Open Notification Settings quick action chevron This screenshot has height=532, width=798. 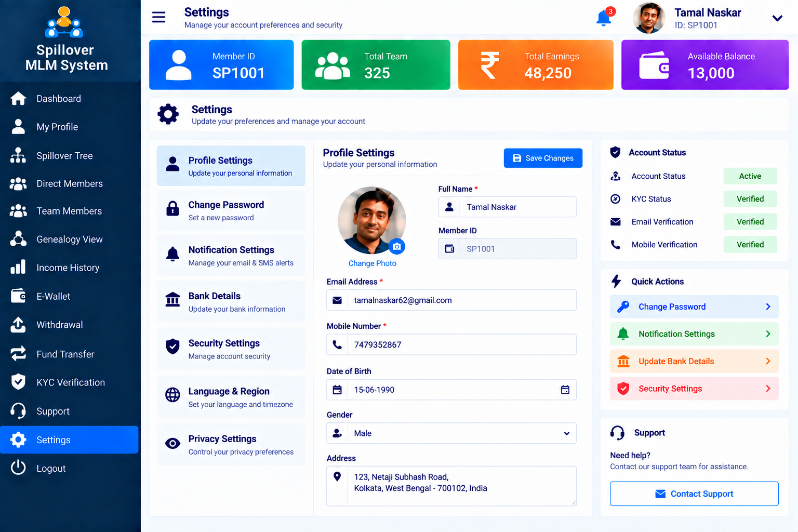tap(768, 334)
